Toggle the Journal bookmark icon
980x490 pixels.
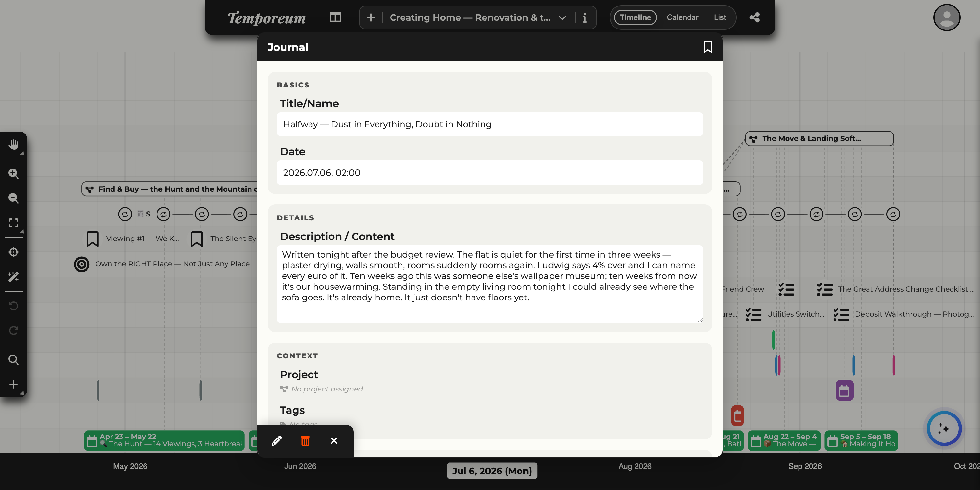707,47
